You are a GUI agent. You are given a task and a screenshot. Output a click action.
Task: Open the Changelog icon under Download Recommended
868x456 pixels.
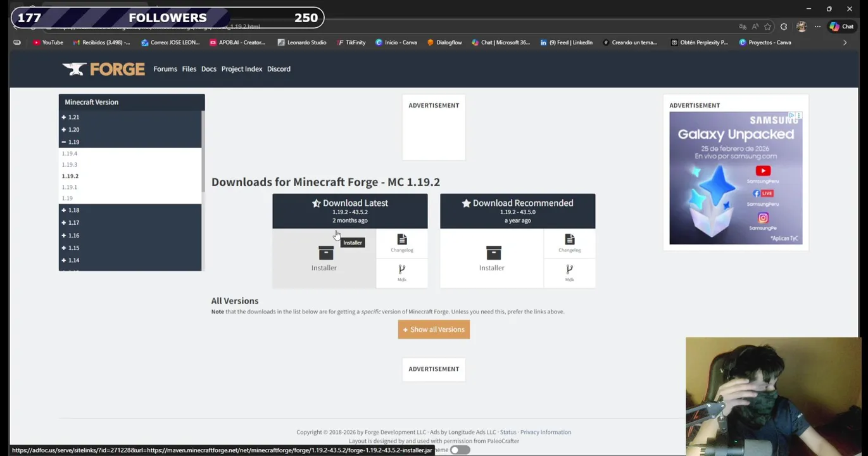569,239
